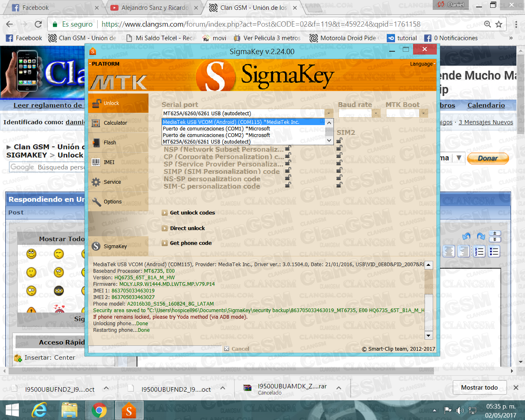Open 0 Notificaciones bookmark
Screen dimensions: 525x420
[x=451, y=38]
